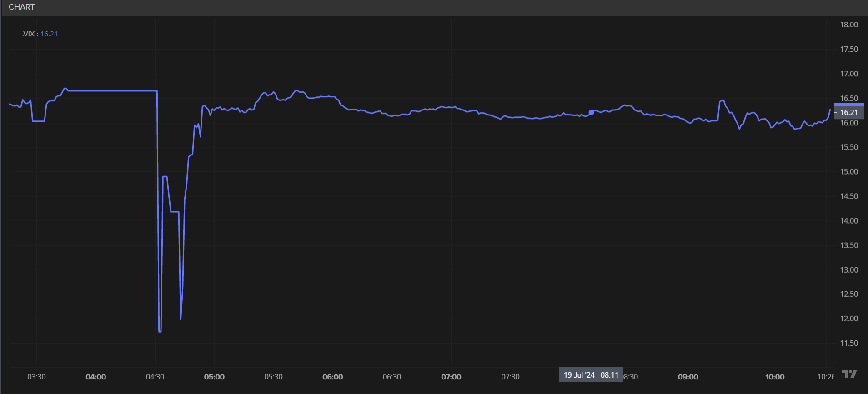Click the 11.50 price axis label
This screenshot has width=868, height=394.
[x=849, y=343]
